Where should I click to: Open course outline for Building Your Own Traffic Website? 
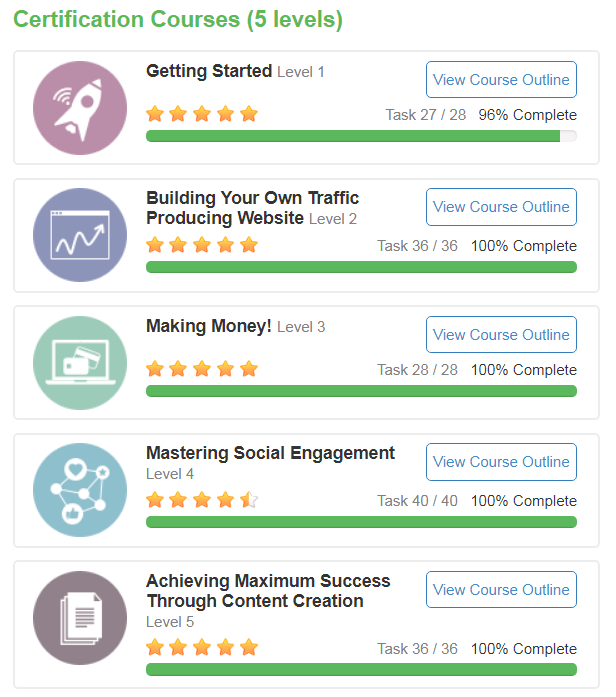pyautogui.click(x=501, y=207)
